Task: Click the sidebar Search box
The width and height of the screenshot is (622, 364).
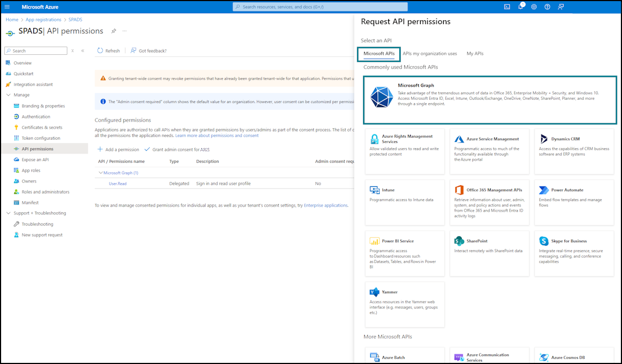Action: click(x=36, y=51)
